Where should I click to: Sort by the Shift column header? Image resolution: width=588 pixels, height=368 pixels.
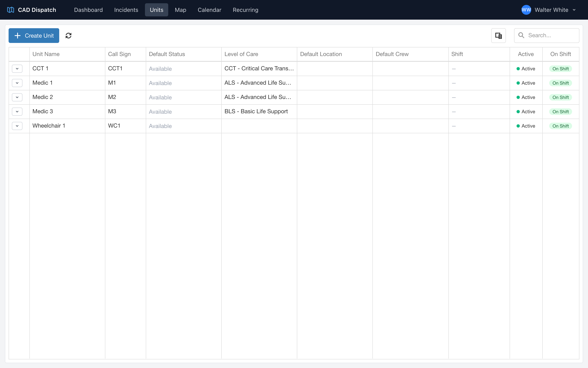coord(479,54)
